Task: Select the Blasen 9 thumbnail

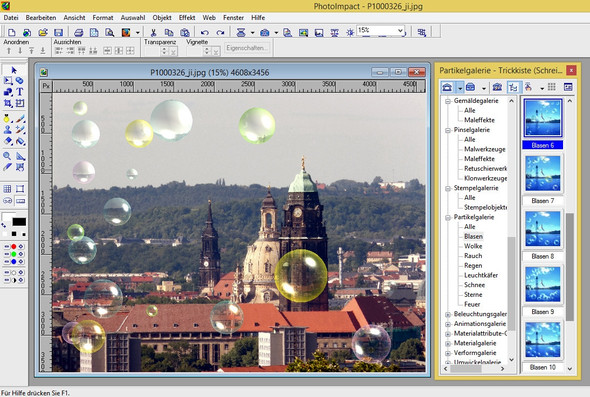Action: tap(543, 284)
